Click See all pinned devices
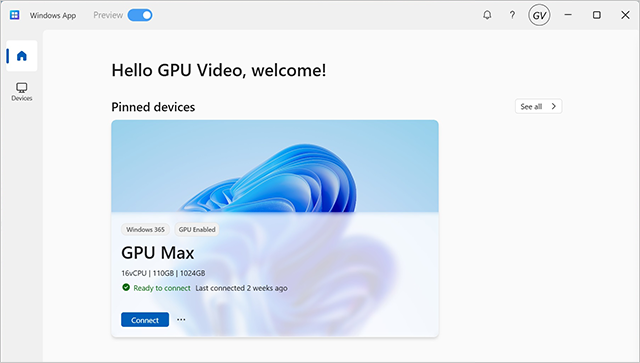This screenshot has height=363, width=640. click(x=538, y=107)
